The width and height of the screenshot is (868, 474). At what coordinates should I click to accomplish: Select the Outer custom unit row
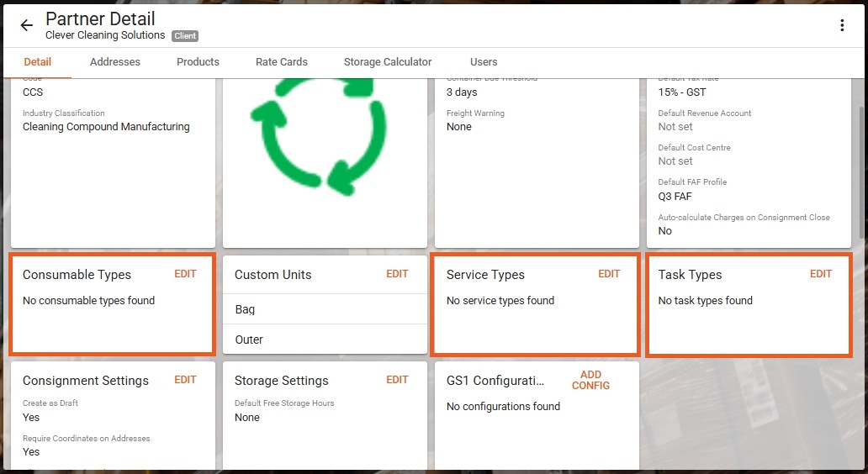pyautogui.click(x=325, y=339)
